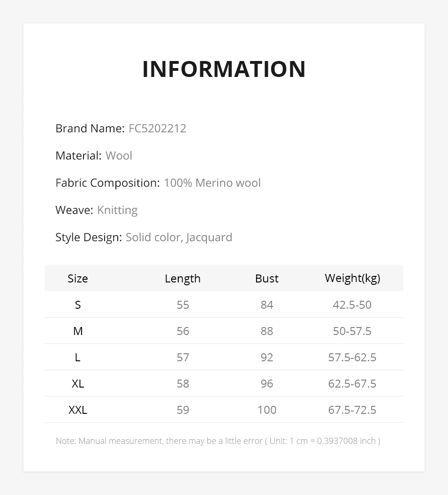Click the 100% Merino wool text
The image size is (448, 495).
point(212,183)
